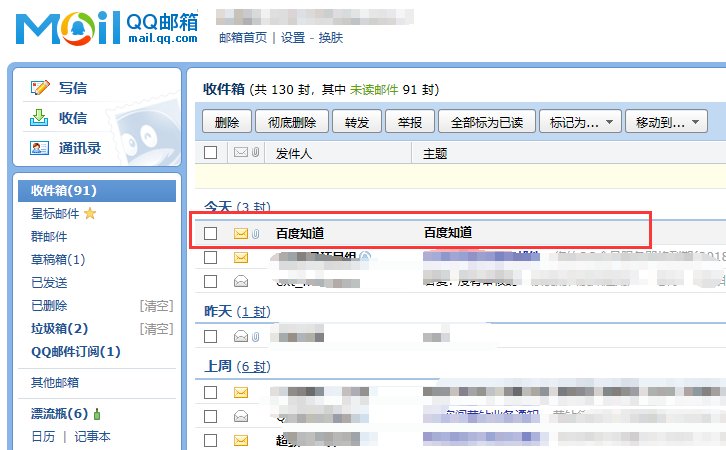Open 通讯录 contacts
The height and width of the screenshot is (450, 726).
coord(80,148)
